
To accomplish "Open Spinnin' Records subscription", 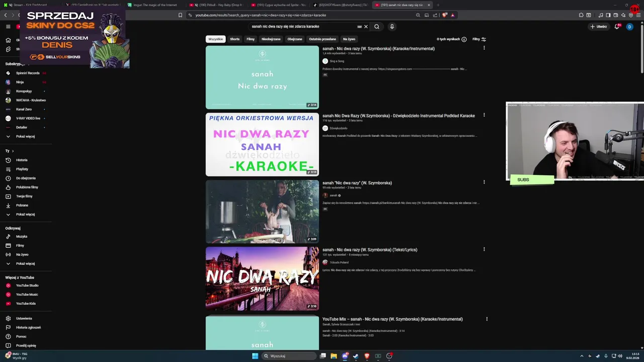I will (26, 73).
